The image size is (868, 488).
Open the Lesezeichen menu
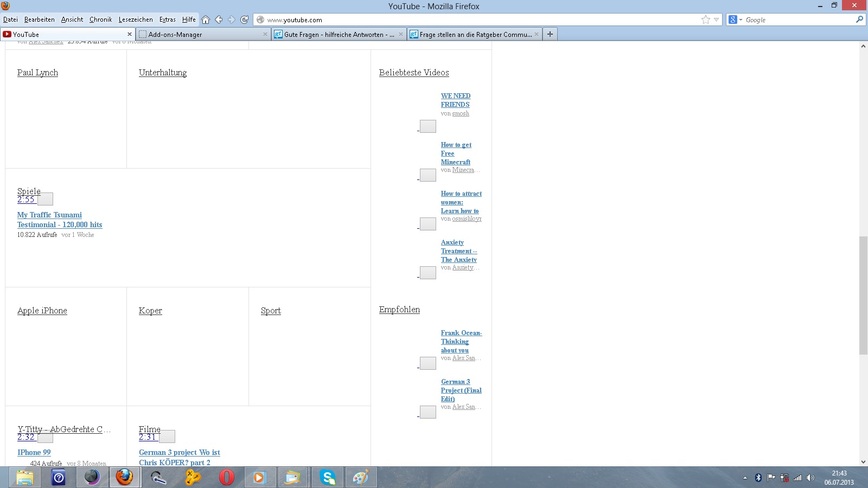(136, 20)
